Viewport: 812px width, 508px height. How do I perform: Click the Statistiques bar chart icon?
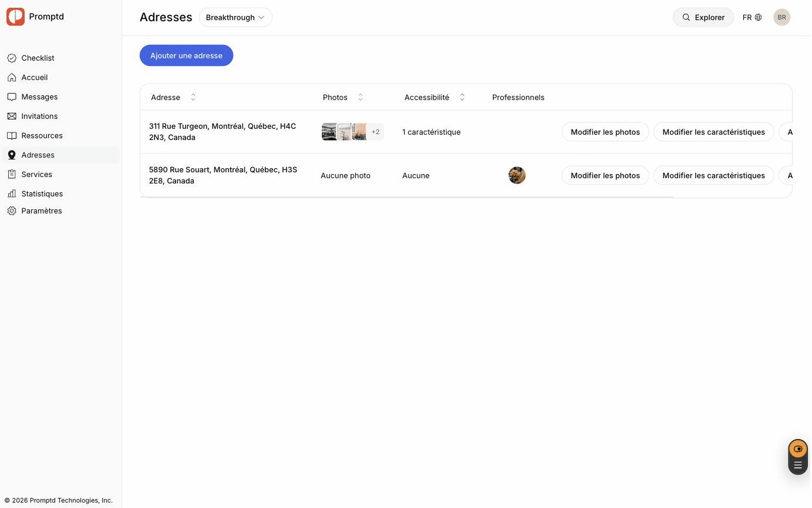tap(12, 193)
